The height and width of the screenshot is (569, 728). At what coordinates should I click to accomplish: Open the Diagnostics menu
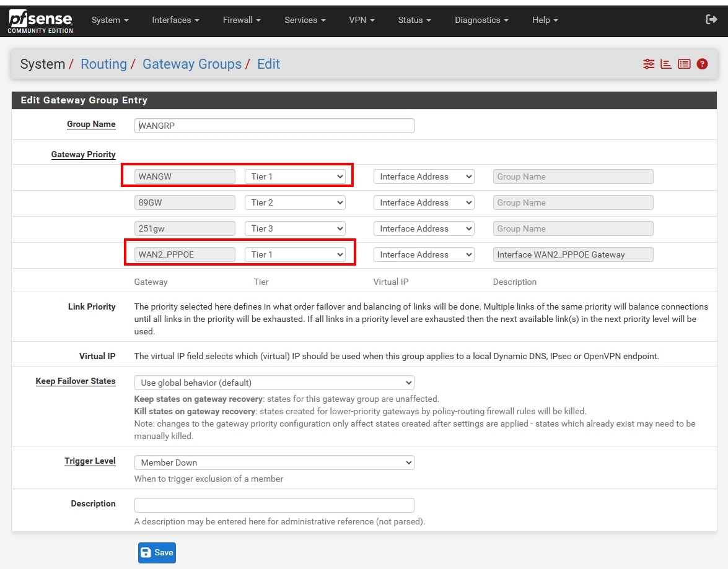coord(481,20)
